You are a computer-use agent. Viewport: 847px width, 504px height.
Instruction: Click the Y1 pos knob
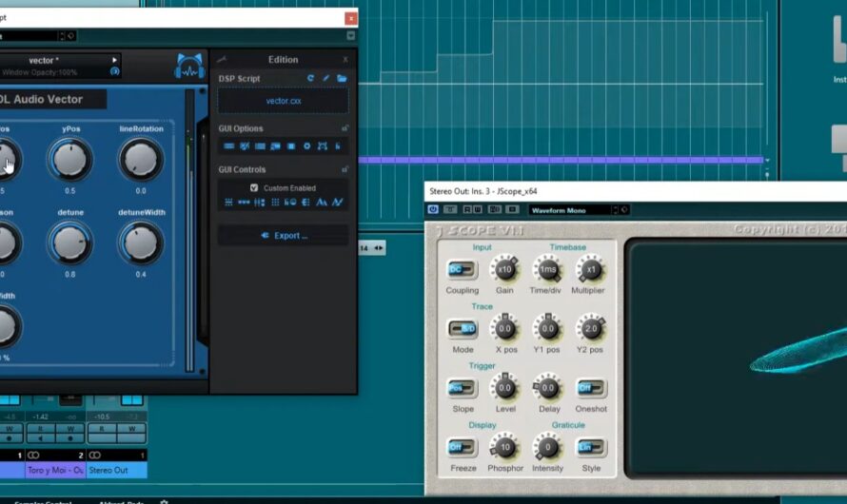click(548, 329)
